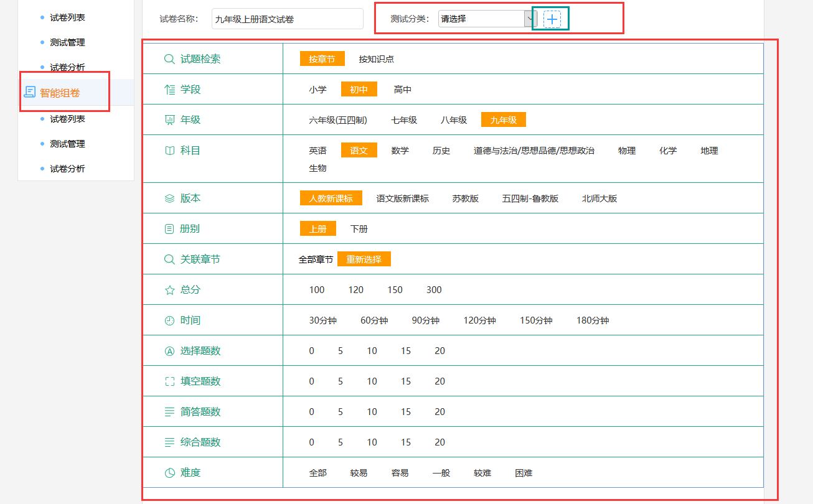Click the star icon beside 总分
Screen dimensions: 813x504
pyautogui.click(x=169, y=290)
